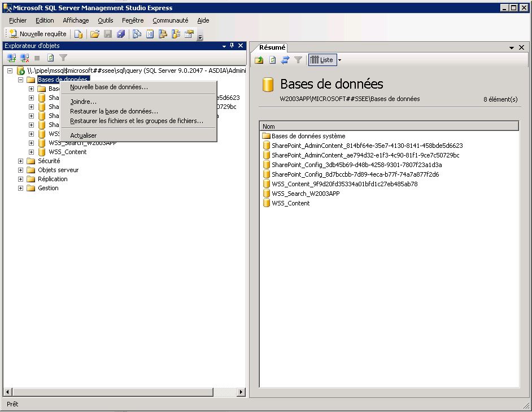Image resolution: width=532 pixels, height=412 pixels.
Task: Click the filter funnel in Explorateur d'objets toolbar
Action: tap(63, 58)
